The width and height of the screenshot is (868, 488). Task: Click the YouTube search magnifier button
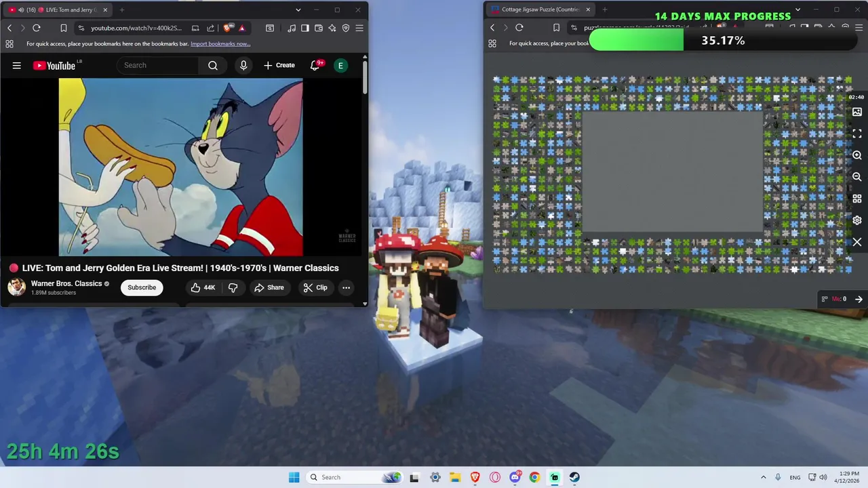[x=213, y=65]
